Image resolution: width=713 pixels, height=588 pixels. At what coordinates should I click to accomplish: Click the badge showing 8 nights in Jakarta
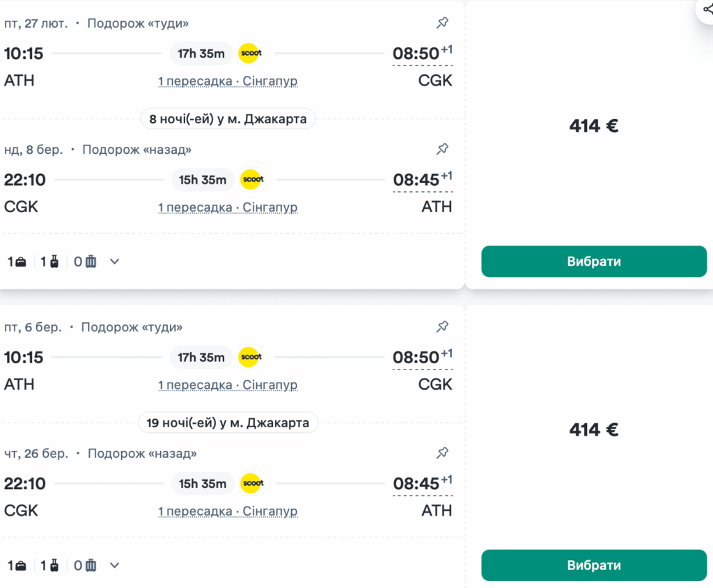pos(228,118)
